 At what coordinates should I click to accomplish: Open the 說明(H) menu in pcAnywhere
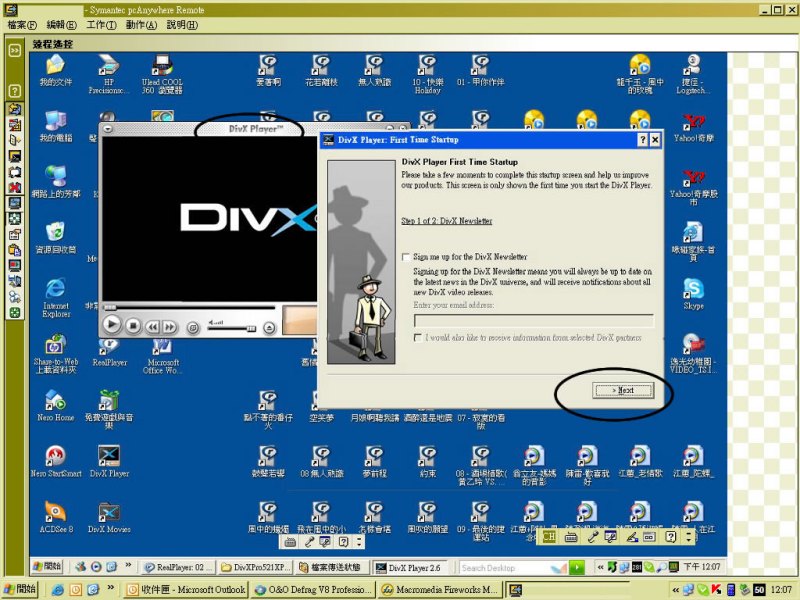[x=182, y=24]
